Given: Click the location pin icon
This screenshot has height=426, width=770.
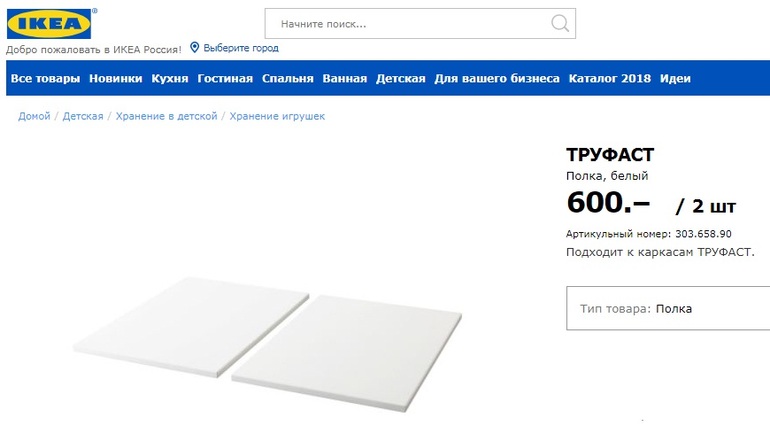Looking at the screenshot, I should [194, 48].
